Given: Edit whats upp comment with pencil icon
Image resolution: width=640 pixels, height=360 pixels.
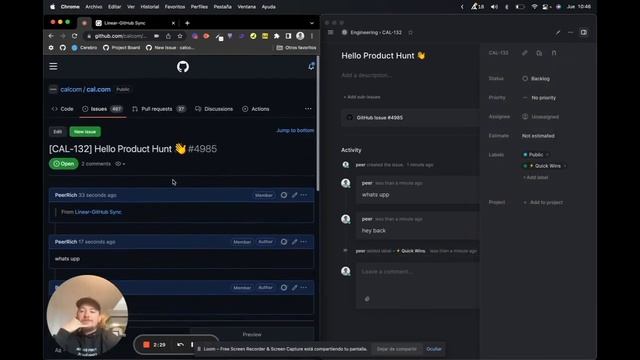Looking at the screenshot, I should pos(294,242).
